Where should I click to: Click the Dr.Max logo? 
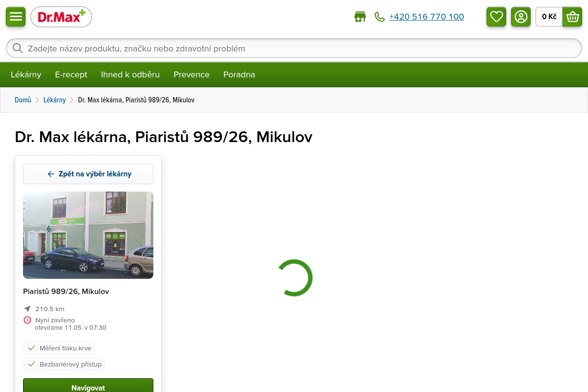[61, 17]
